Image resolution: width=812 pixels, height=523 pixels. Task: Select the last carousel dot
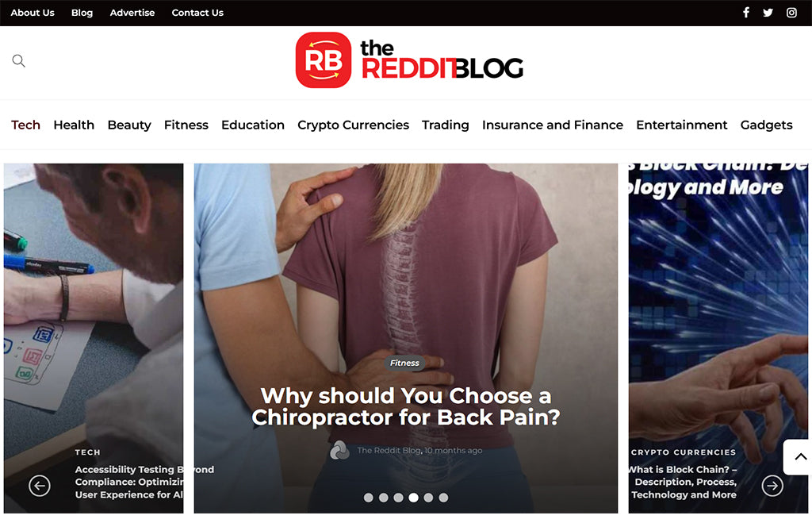(443, 498)
